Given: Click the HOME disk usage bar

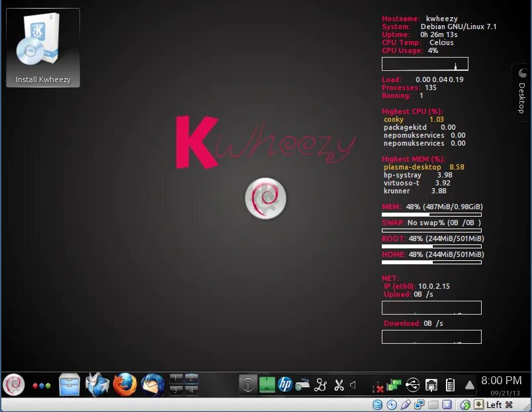Looking at the screenshot, I should 431,262.
